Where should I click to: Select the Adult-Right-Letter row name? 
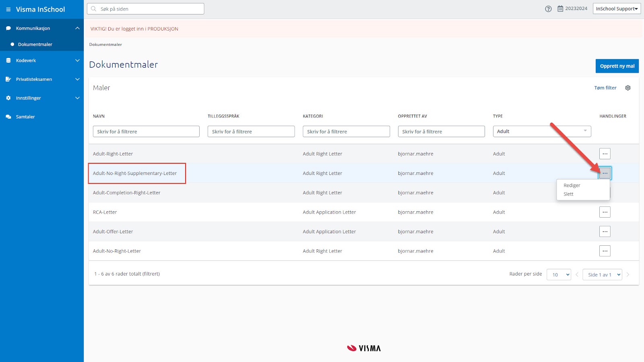113,154
